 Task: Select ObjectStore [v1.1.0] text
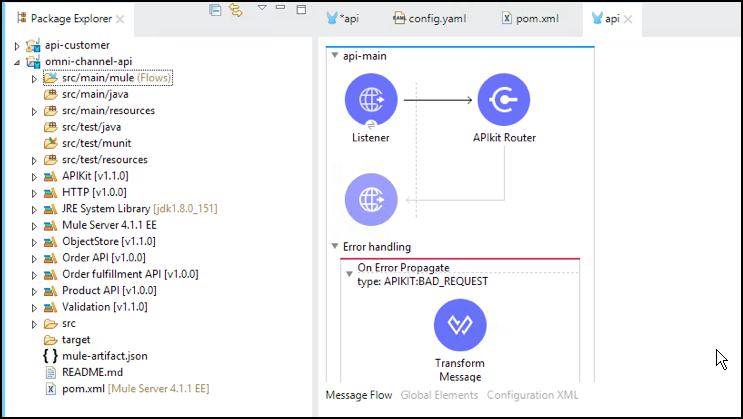[109, 241]
